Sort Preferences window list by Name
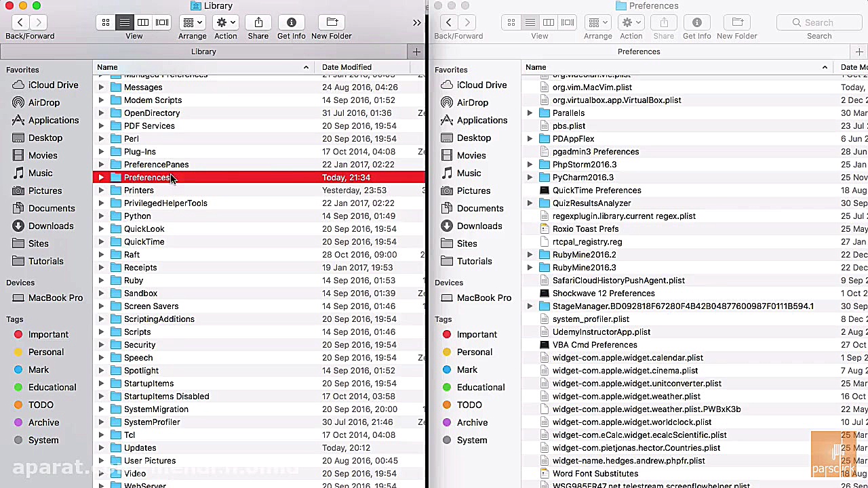 click(677, 67)
